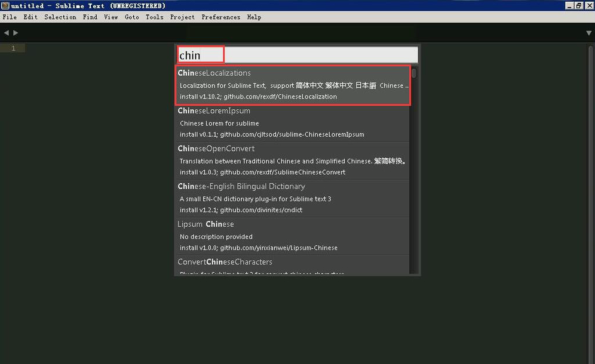Open the File menu
Image resolution: width=595 pixels, height=364 pixels.
pos(10,17)
